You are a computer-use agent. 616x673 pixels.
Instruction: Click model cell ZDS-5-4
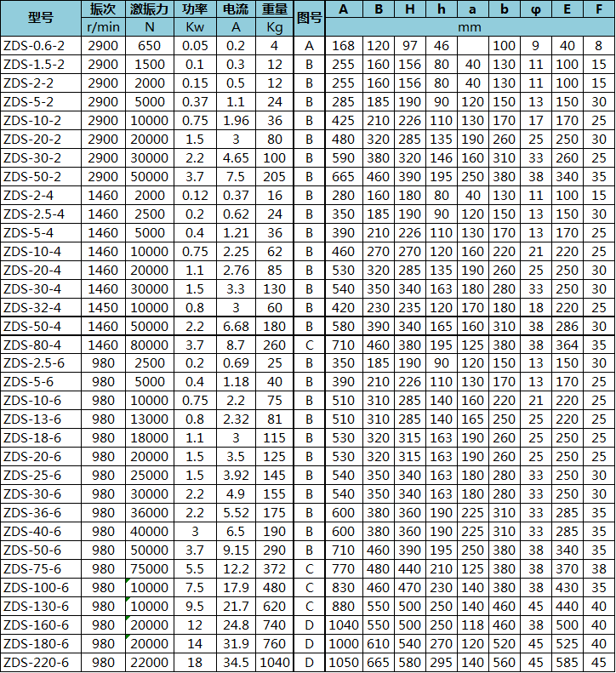point(41,232)
